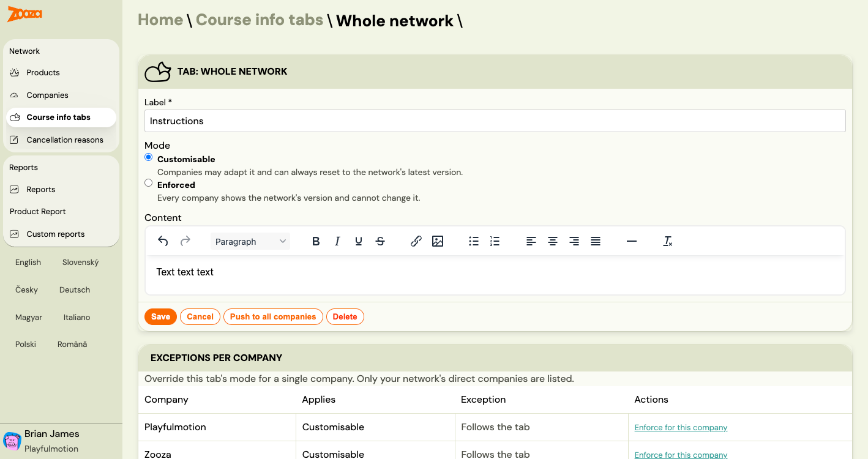Delete this course info tab
868x459 pixels.
pyautogui.click(x=345, y=316)
